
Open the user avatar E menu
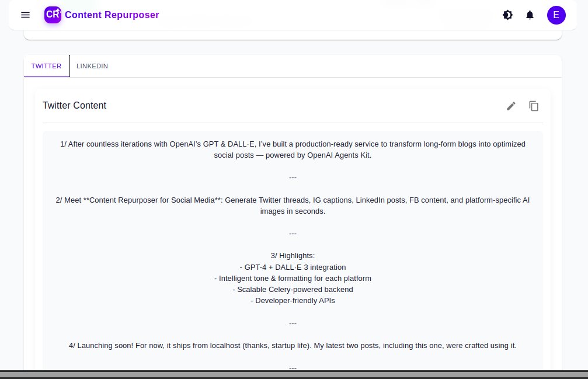(556, 15)
